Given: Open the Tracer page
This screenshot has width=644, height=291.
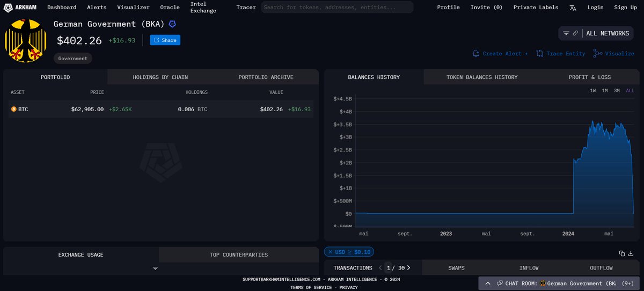Looking at the screenshot, I should (246, 8).
